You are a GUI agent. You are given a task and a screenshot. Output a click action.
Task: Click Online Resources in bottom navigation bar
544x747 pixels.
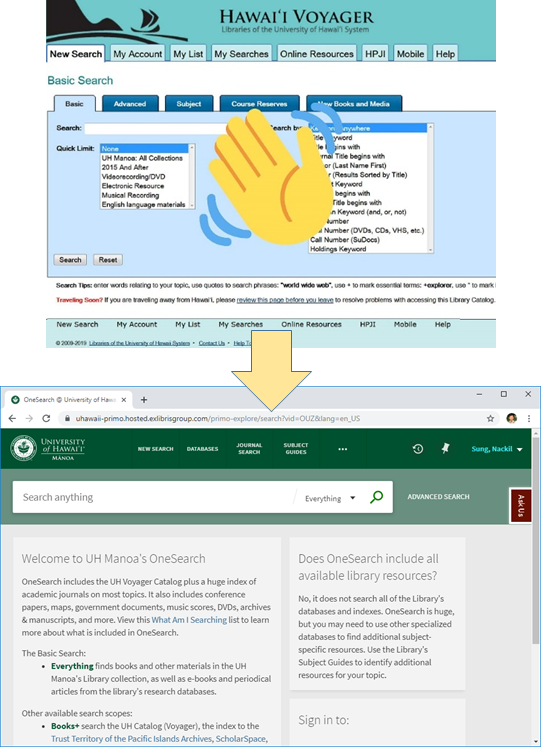pos(311,324)
